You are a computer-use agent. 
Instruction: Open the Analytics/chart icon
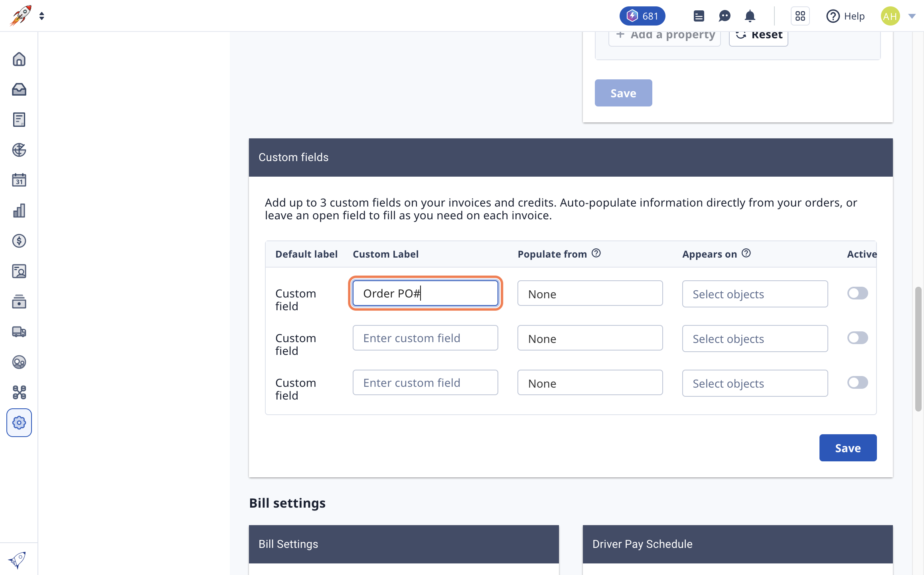point(19,210)
